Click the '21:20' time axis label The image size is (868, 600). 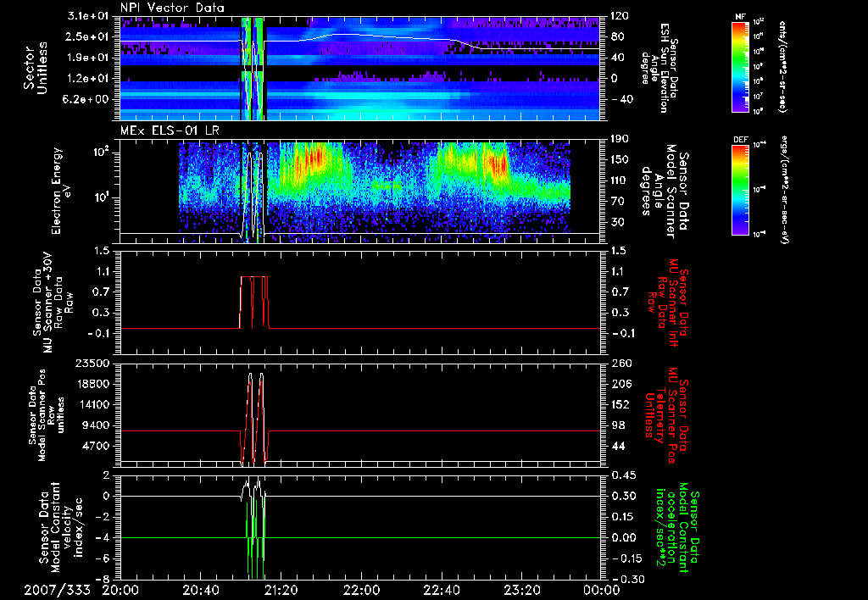pos(281,590)
